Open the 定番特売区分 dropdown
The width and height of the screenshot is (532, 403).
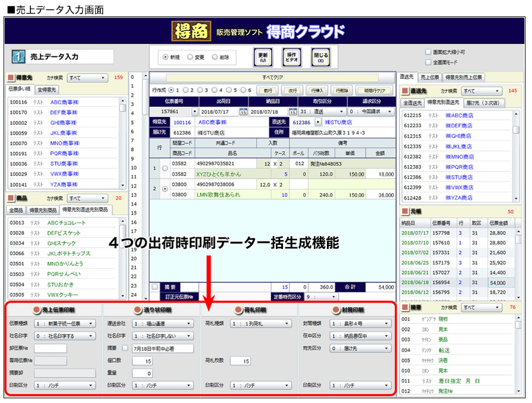pyautogui.click(x=321, y=297)
